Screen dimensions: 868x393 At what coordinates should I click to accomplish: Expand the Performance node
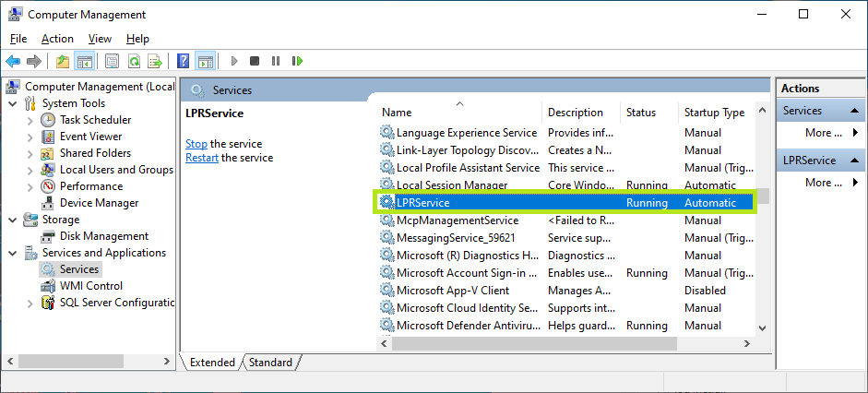point(30,186)
